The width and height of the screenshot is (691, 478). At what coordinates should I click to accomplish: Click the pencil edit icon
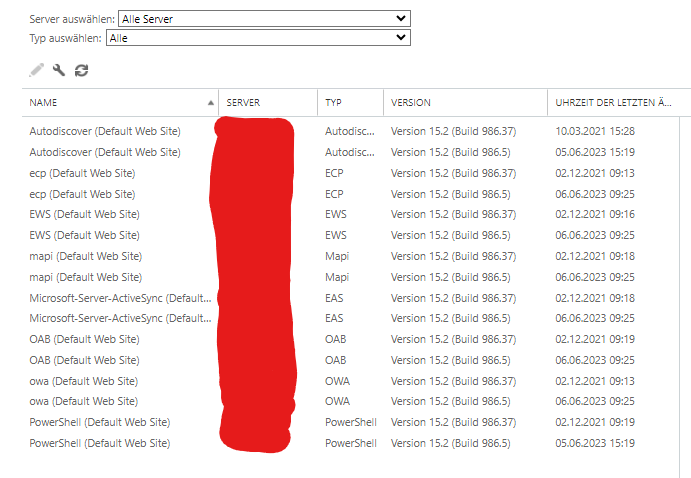[x=37, y=70]
